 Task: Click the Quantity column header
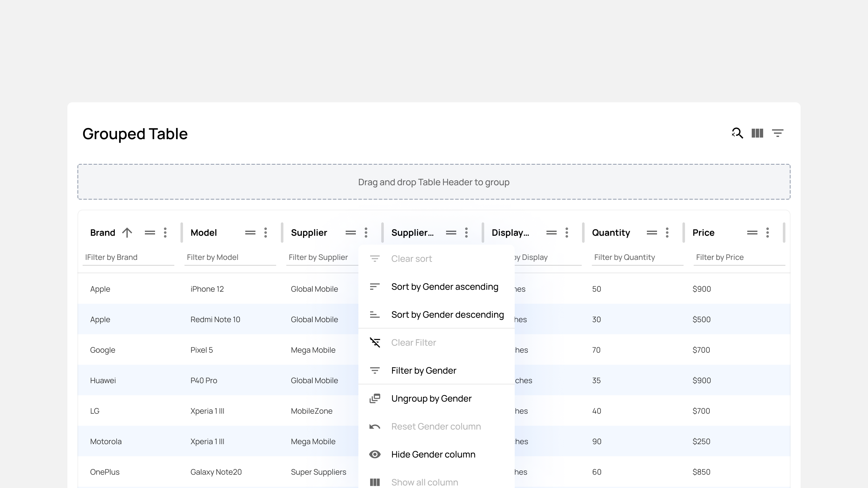click(611, 233)
